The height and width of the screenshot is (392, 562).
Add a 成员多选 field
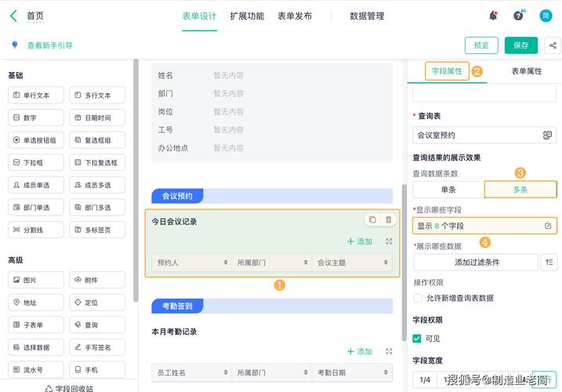pyautogui.click(x=97, y=185)
